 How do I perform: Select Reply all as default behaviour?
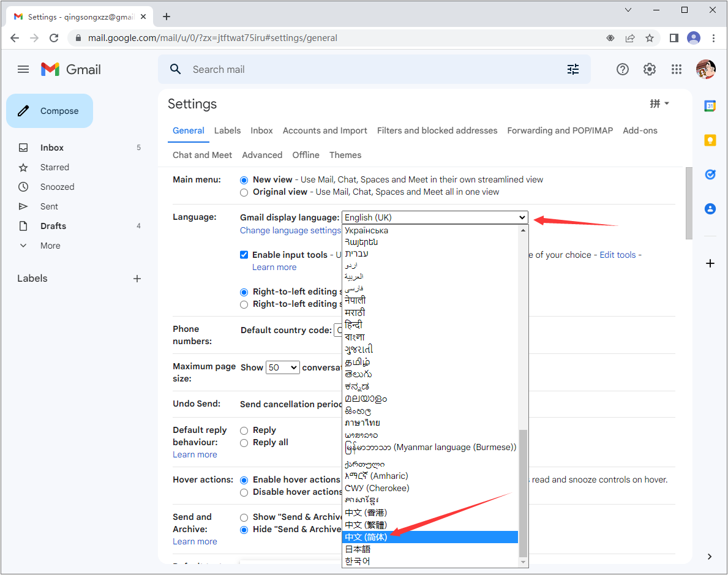244,443
